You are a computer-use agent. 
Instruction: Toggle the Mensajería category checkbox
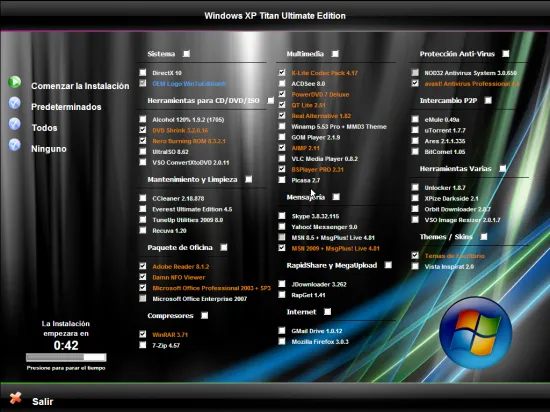(x=336, y=197)
